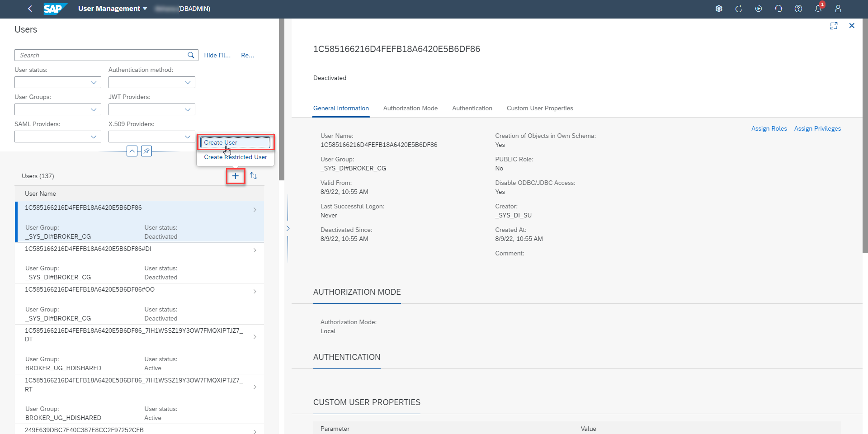Click the refresh icon in the header
The image size is (868, 434).
coord(739,9)
